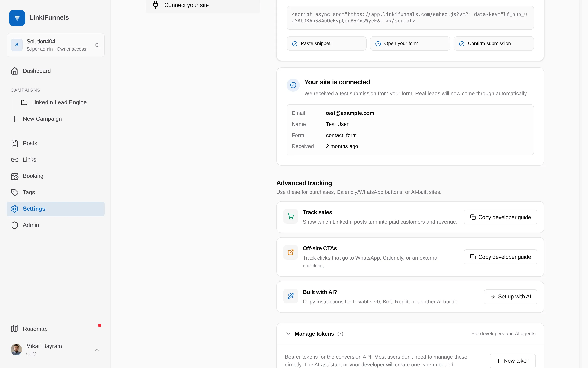Collapse the Manage tokens section chevron
This screenshot has height=368, width=588.
288,334
